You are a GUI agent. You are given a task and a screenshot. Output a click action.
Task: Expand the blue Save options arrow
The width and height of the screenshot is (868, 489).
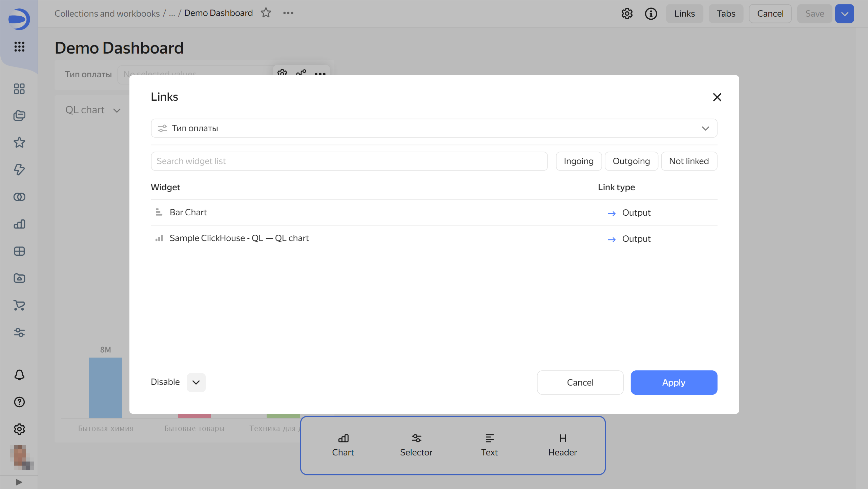coord(844,14)
